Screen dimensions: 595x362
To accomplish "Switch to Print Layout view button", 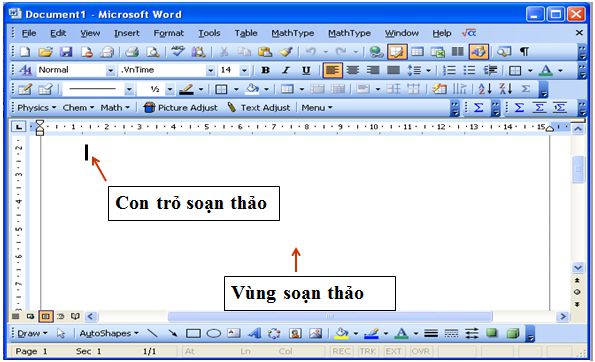I will (46, 316).
